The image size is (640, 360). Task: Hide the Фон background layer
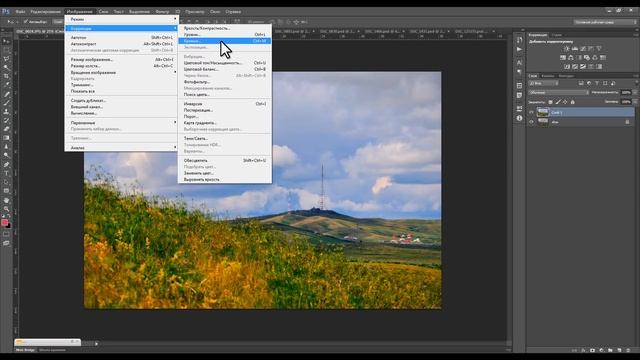[531, 122]
